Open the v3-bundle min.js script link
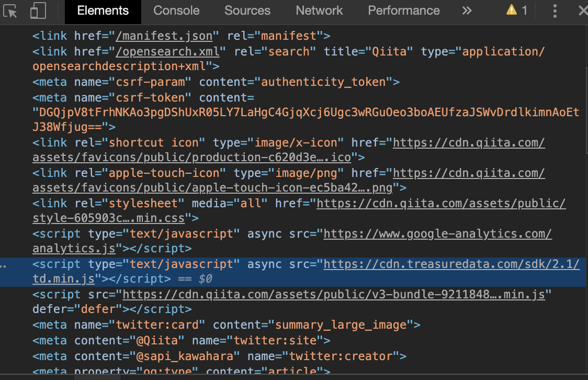The width and height of the screenshot is (588, 380). pyautogui.click(x=333, y=295)
